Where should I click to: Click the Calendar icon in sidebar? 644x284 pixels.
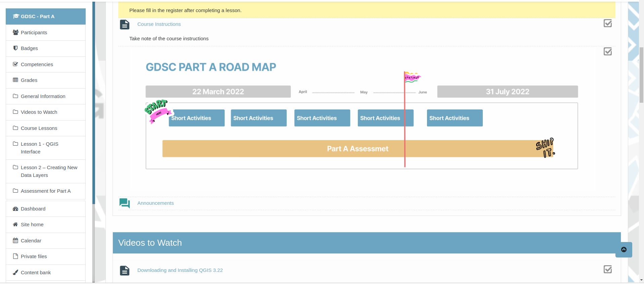pos(15,241)
